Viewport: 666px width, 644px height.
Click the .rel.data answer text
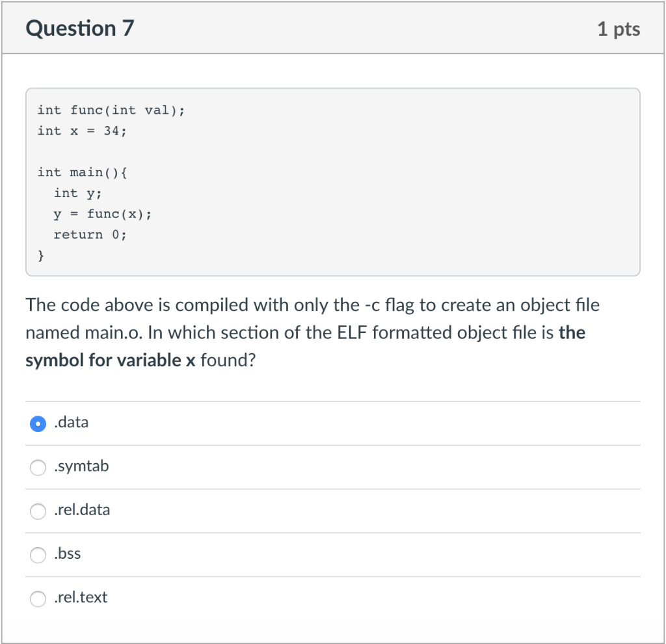pyautogui.click(x=82, y=510)
